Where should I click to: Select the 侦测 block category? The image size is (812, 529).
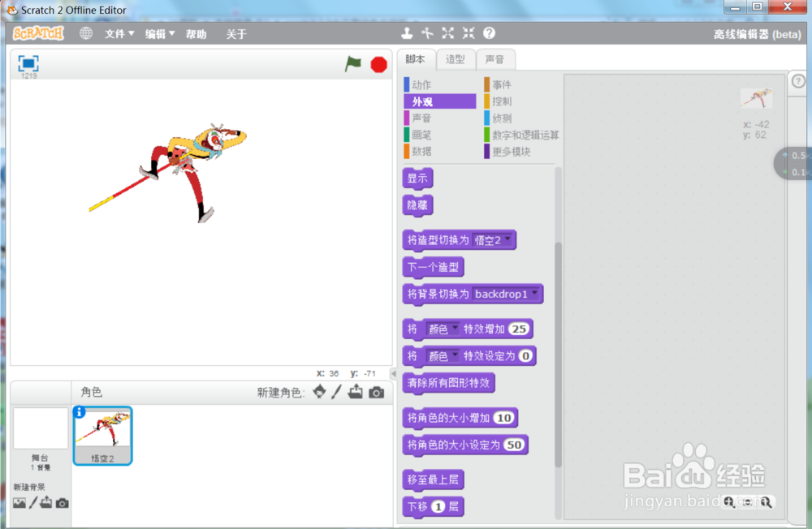click(521, 118)
